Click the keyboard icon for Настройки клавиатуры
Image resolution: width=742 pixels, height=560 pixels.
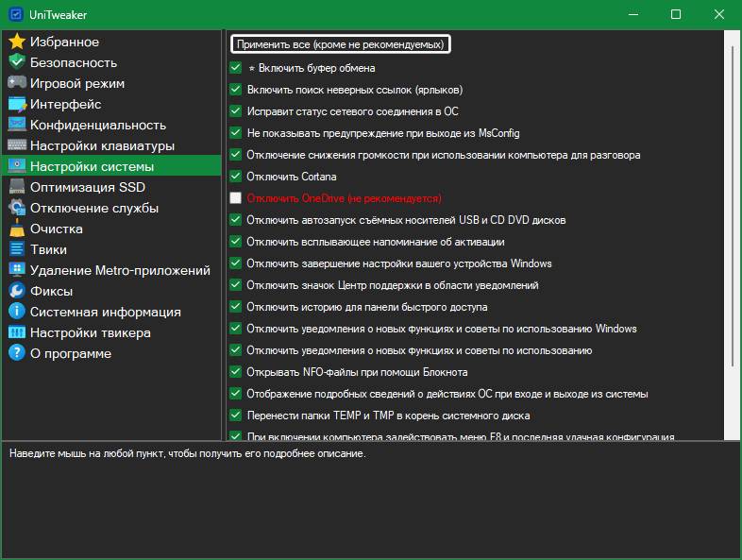16,145
